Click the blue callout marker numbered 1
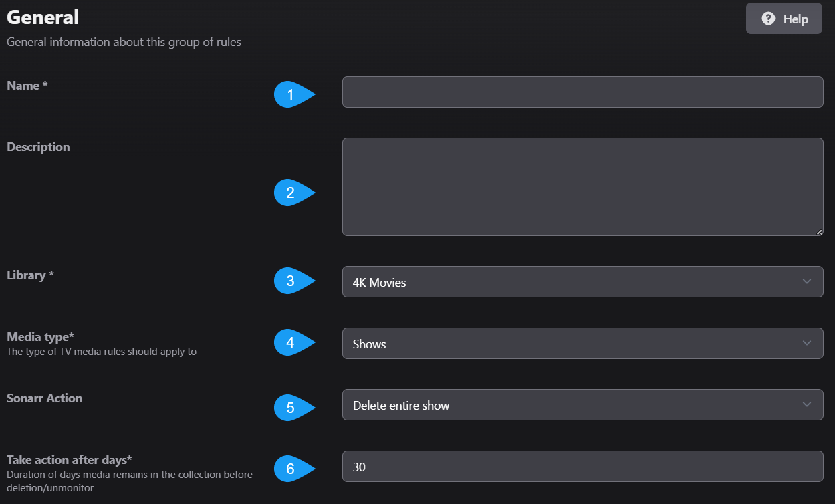Screen dimensions: 835x504 290,94
